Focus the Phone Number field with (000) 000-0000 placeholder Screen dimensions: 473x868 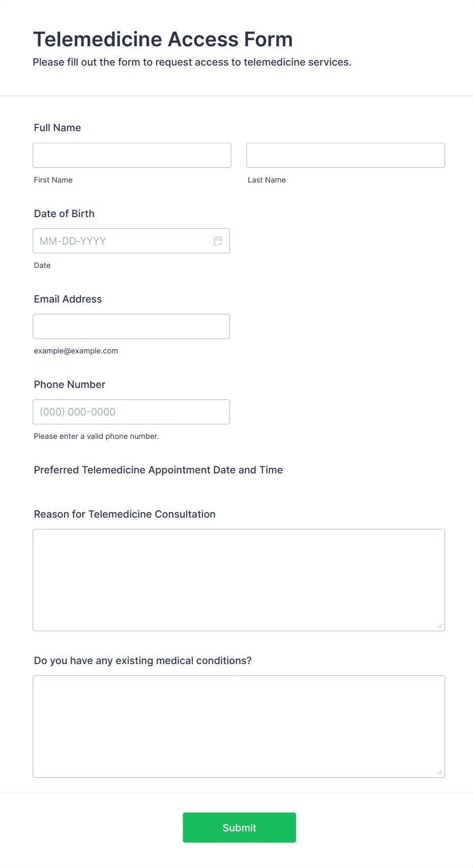[131, 412]
